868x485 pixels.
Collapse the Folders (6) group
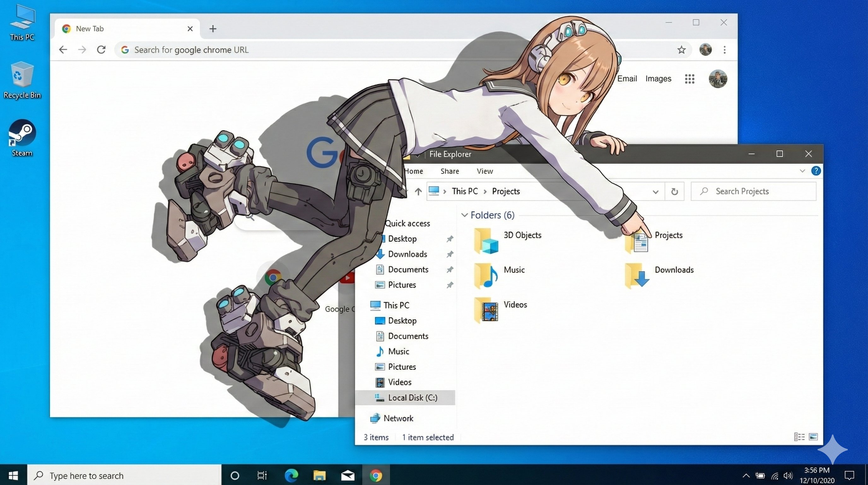[x=464, y=215]
